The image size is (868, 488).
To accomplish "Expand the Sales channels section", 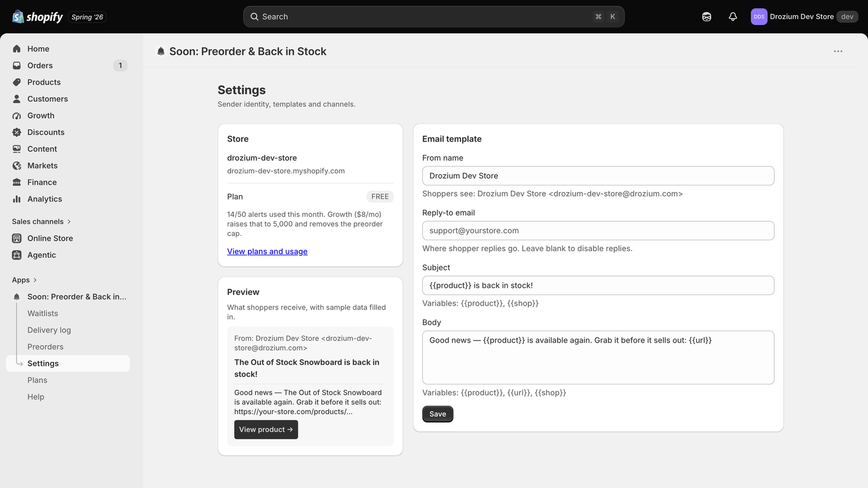I will tap(41, 222).
